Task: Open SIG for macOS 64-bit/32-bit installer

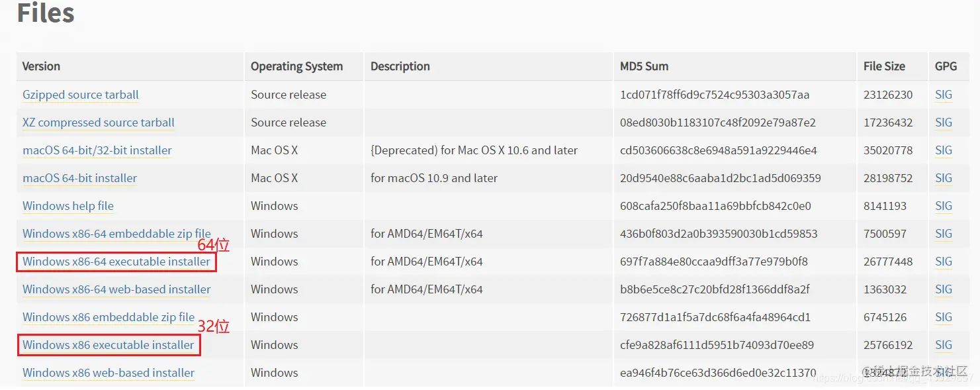Action: coord(944,150)
